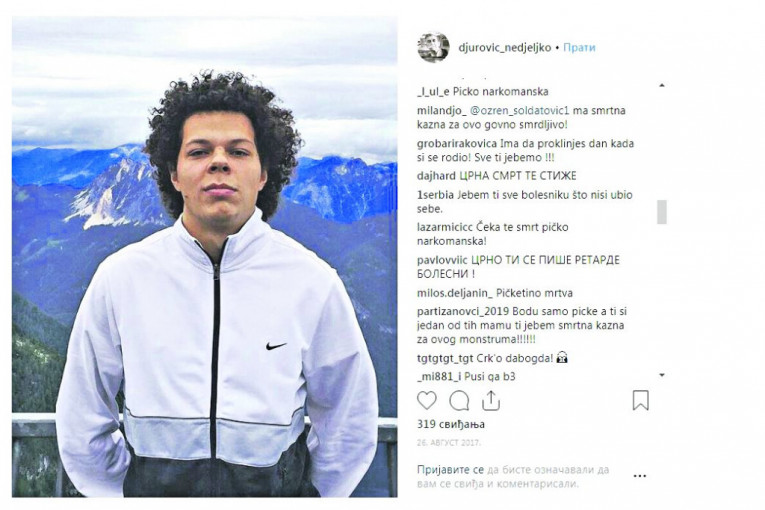Open commenter grobarirakovica's profile
The height and width of the screenshot is (510, 765).
[x=457, y=144]
